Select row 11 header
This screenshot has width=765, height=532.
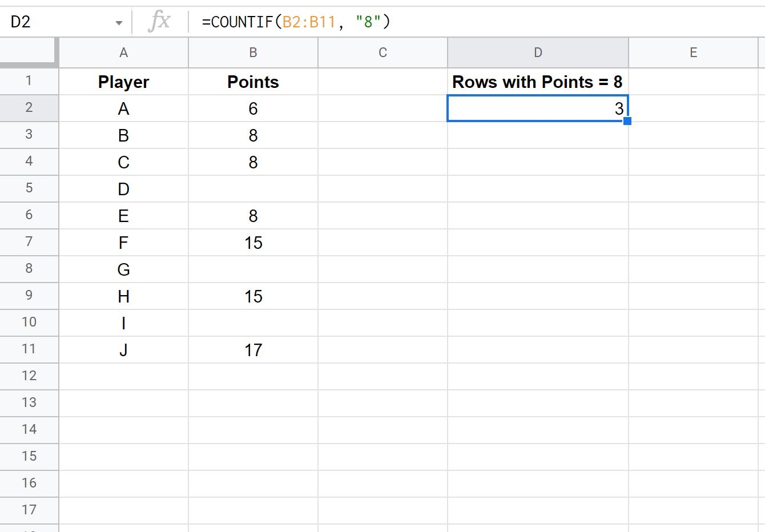29,349
